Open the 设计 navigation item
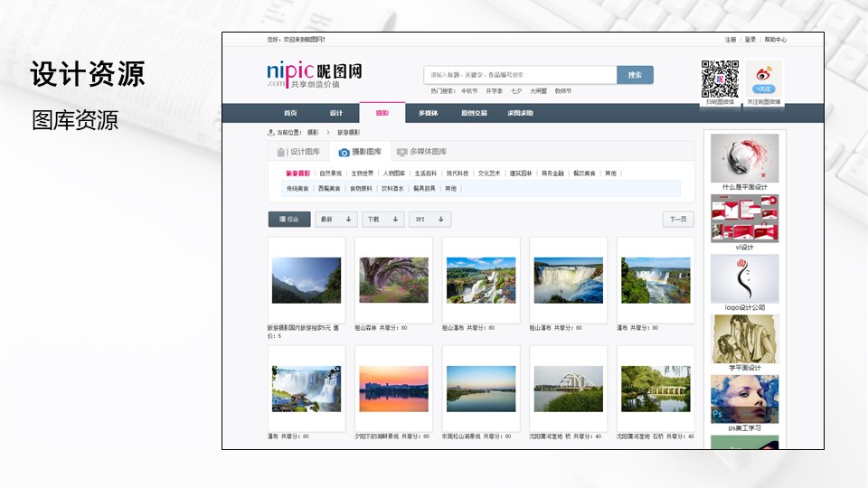 tap(336, 113)
